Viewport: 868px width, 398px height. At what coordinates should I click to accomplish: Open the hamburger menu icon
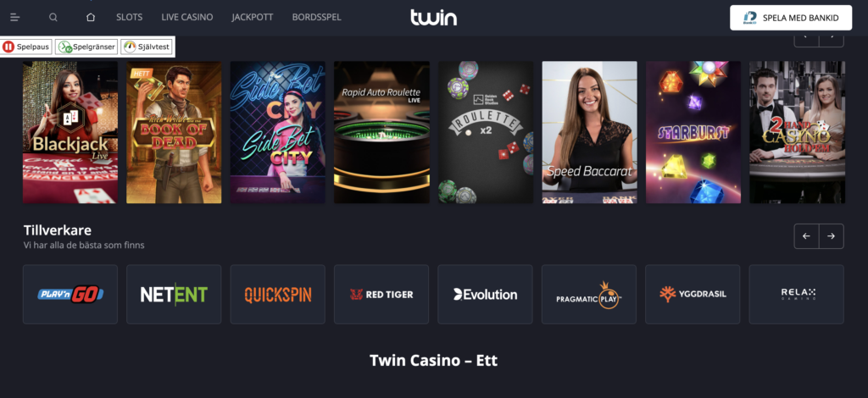click(15, 18)
